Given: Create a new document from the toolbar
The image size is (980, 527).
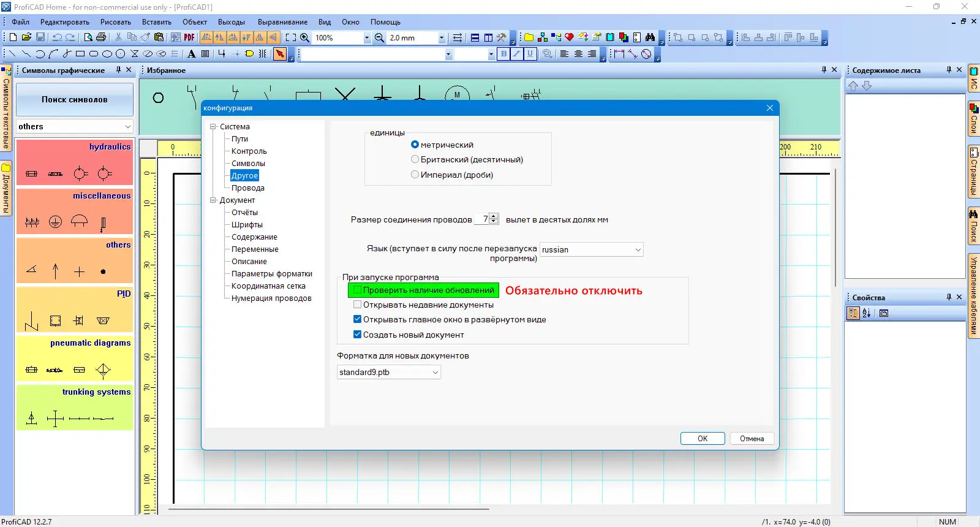Looking at the screenshot, I should [13, 37].
